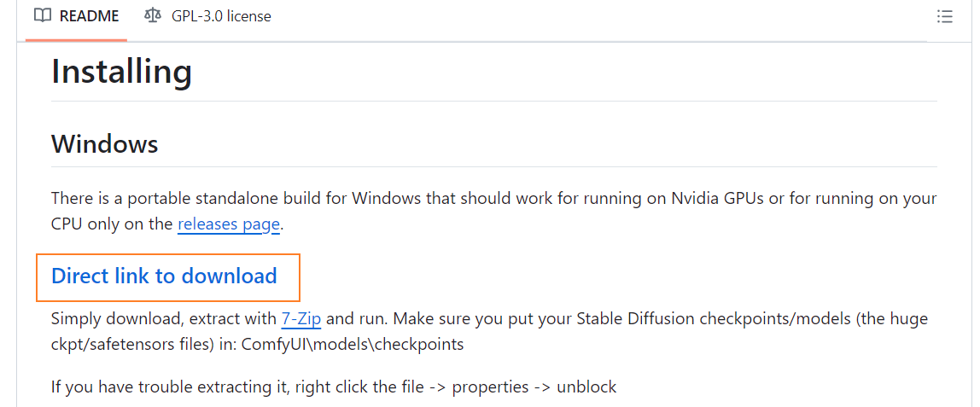
Task: Follow the 7-Zip link
Action: (x=300, y=319)
